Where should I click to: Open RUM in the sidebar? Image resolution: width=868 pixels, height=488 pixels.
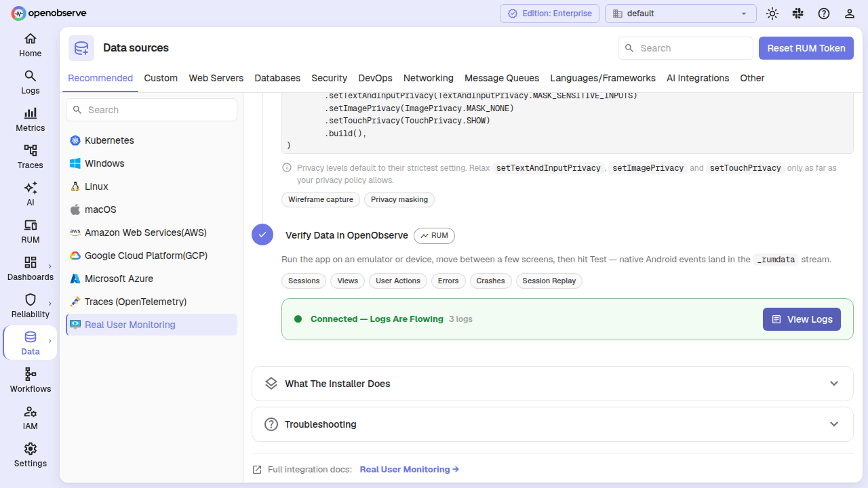(30, 232)
